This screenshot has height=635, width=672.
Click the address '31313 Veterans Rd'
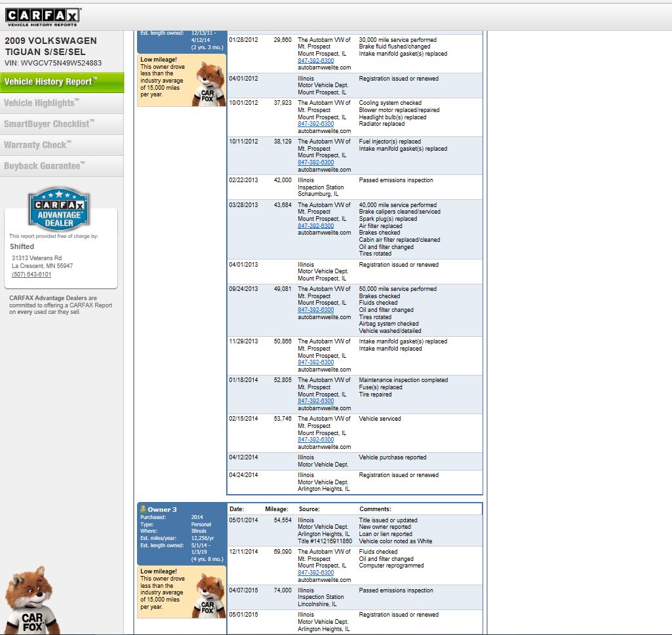(x=37, y=258)
